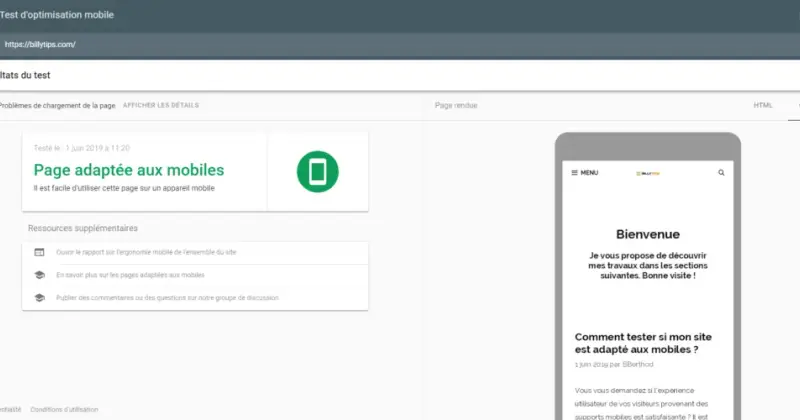Open 'Comment tester si mon site' article title
Image resolution: width=800 pixels, height=420 pixels.
(x=643, y=343)
